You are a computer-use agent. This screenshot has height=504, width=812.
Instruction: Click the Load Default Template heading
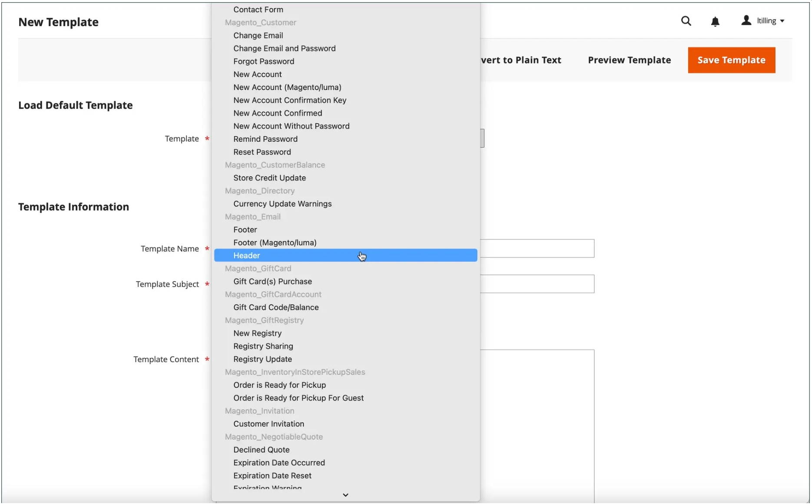75,105
